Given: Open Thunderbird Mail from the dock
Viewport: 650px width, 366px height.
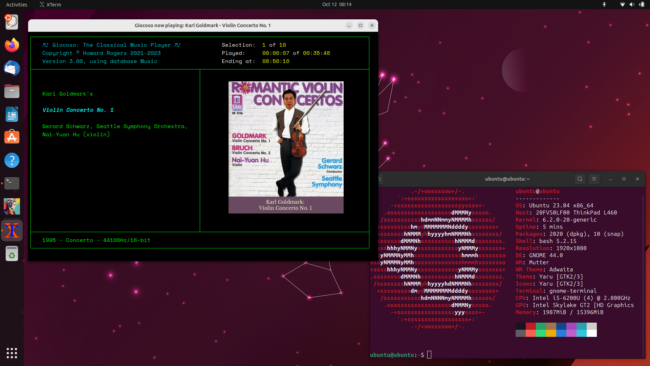Looking at the screenshot, I should [12, 68].
